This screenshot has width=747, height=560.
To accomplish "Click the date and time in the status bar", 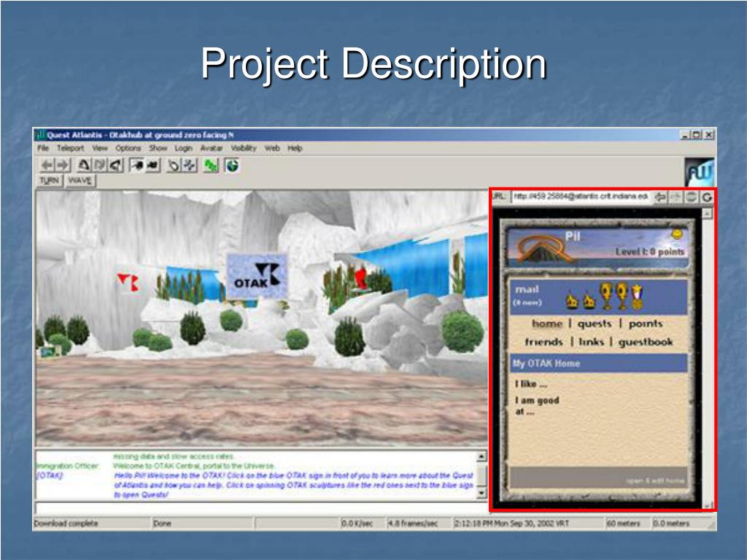I will (x=511, y=524).
